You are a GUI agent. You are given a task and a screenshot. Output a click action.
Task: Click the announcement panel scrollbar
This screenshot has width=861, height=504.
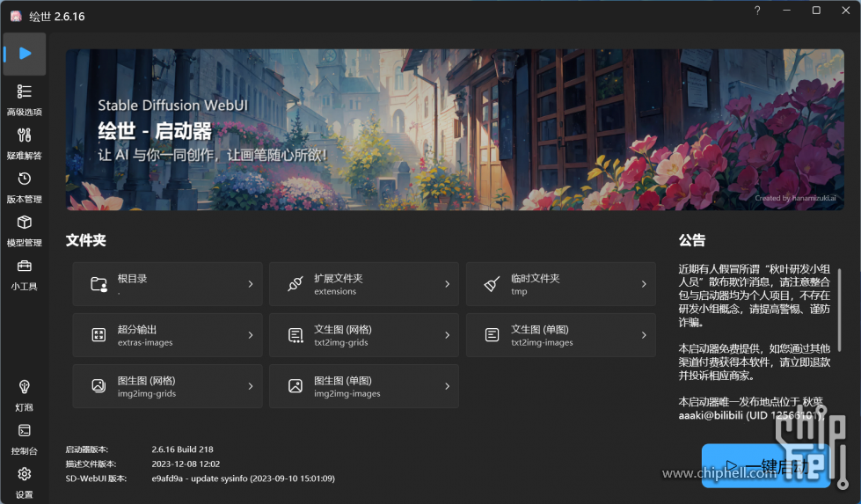839,310
